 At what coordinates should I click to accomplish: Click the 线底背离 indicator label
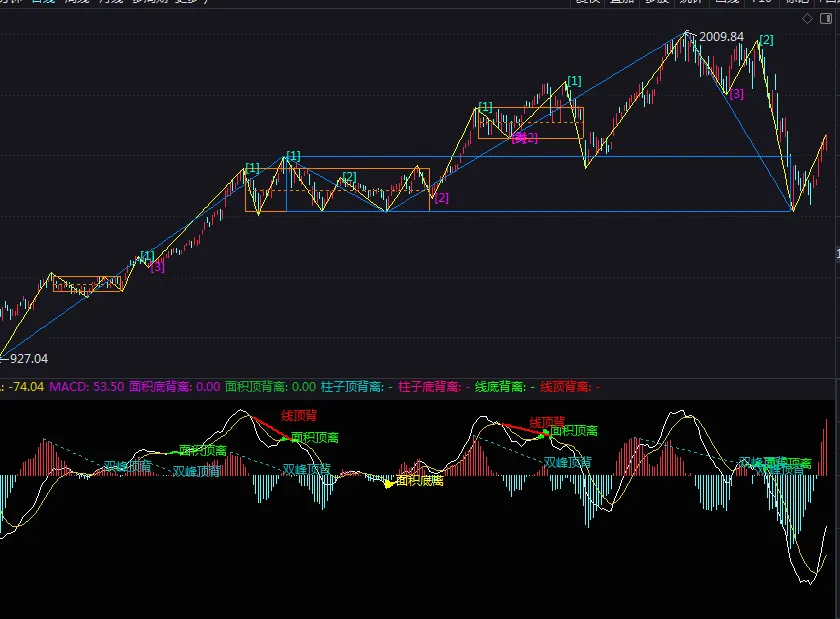click(x=505, y=386)
